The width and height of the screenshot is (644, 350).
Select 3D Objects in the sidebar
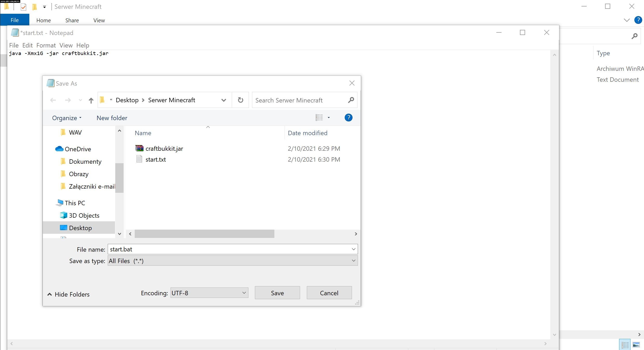(84, 216)
